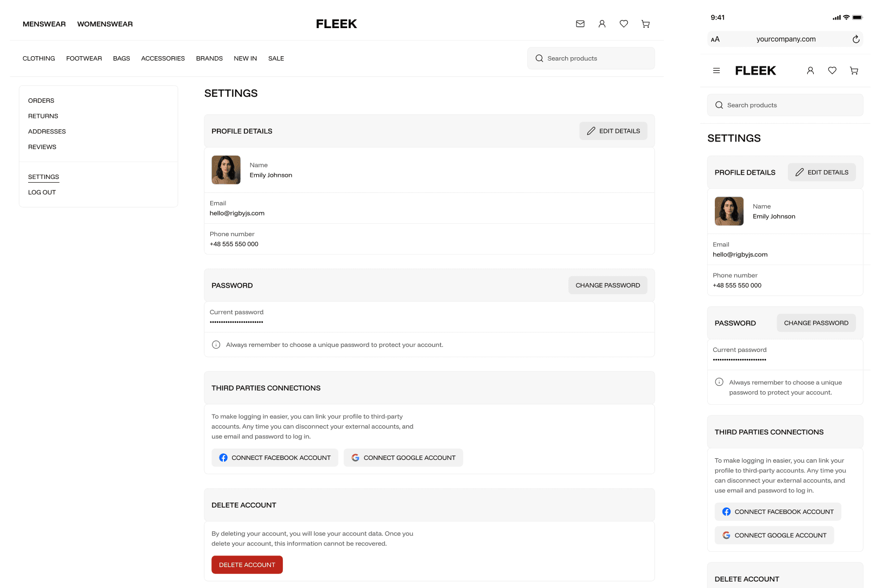This screenshot has width=876, height=588.
Task: Click desktop CHANGE PASSWORD button
Action: pos(608,285)
